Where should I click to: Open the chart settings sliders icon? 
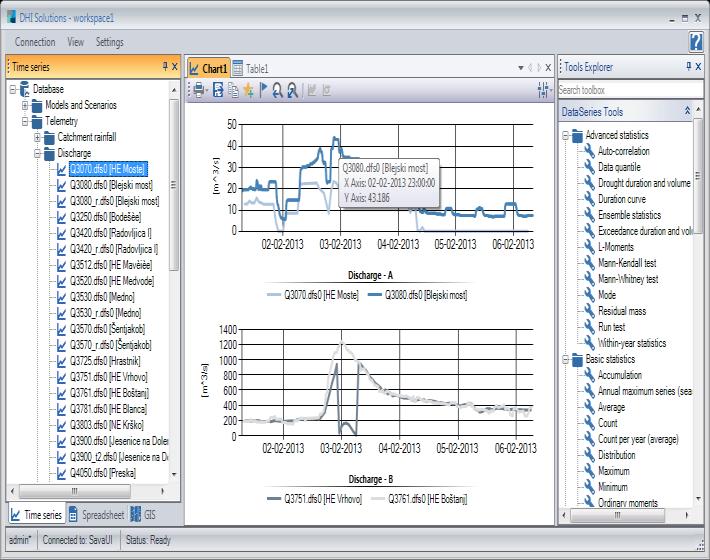pyautogui.click(x=543, y=90)
